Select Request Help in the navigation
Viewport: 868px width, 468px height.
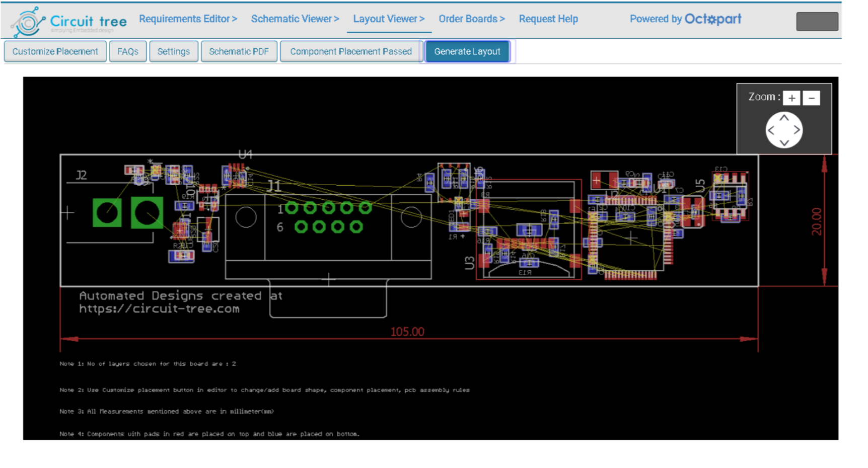[x=548, y=19]
